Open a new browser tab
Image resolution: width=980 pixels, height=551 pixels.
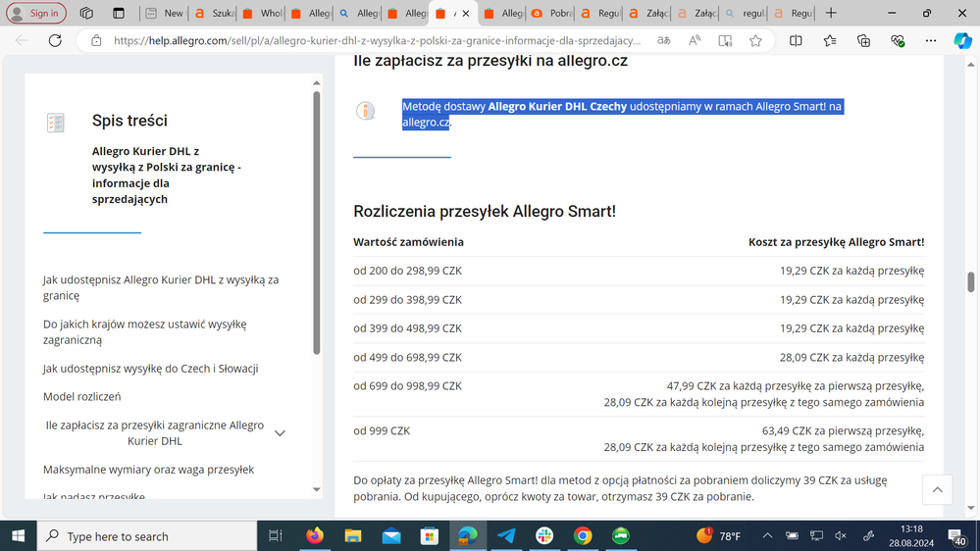click(831, 13)
